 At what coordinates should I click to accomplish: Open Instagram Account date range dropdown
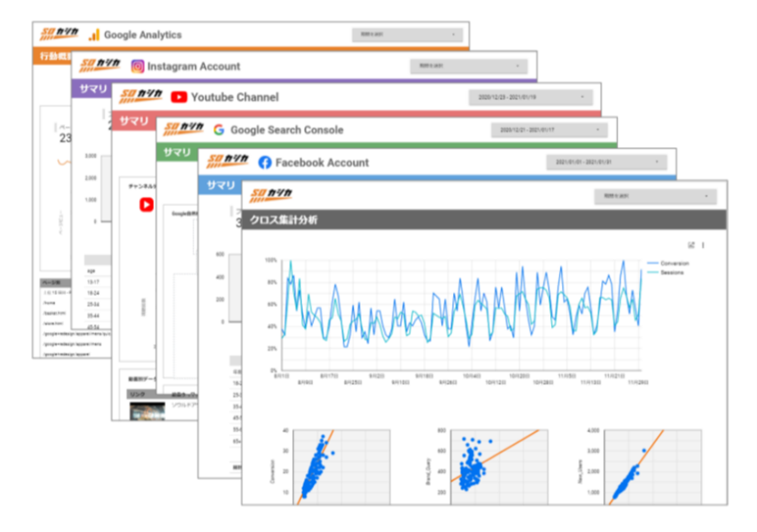pyautogui.click(x=469, y=66)
